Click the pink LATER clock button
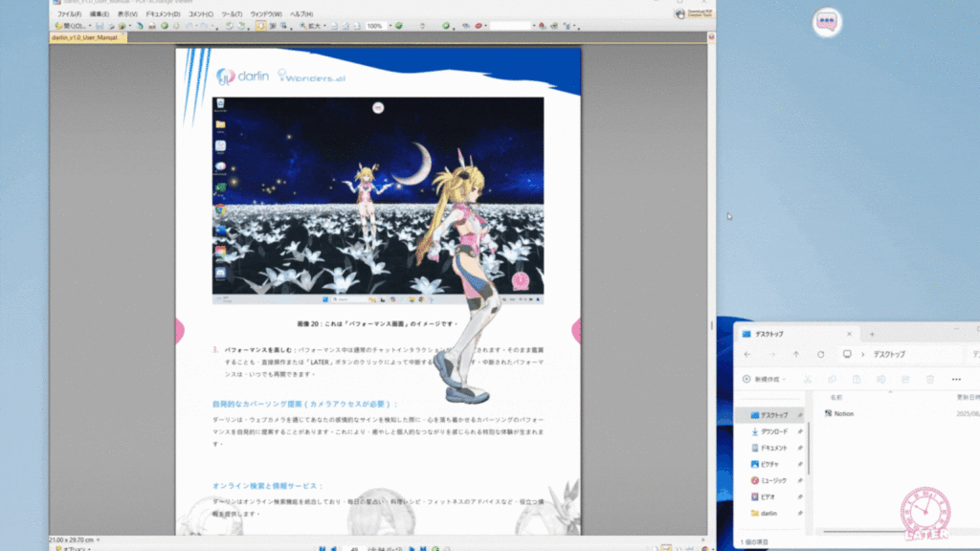Viewport: 980px width, 551px height. coord(925,514)
